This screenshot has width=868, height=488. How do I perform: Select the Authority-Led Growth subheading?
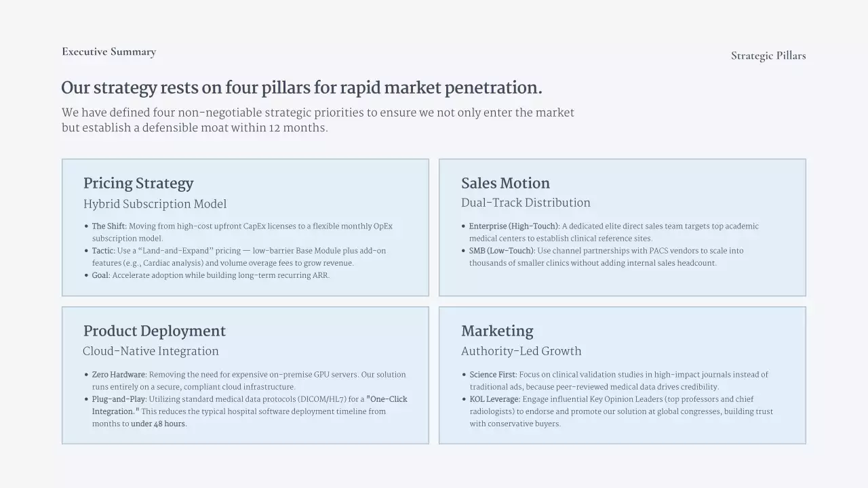click(521, 351)
